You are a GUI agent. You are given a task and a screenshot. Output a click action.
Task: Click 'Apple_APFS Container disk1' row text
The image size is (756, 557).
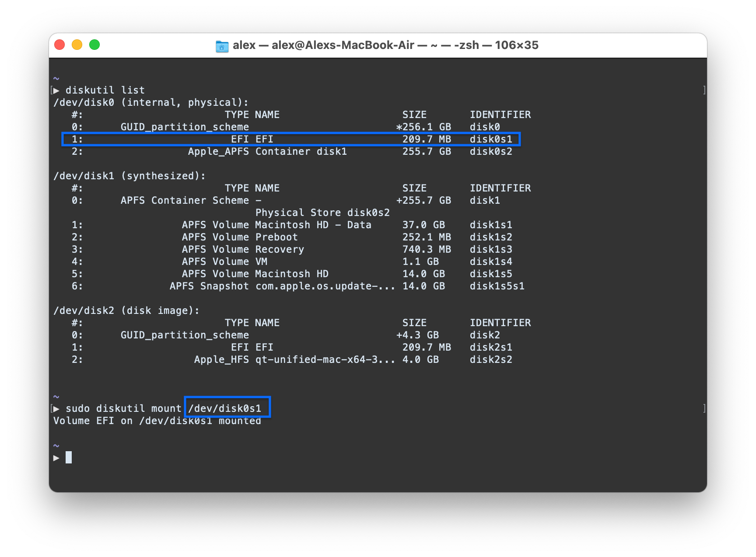[x=267, y=151]
